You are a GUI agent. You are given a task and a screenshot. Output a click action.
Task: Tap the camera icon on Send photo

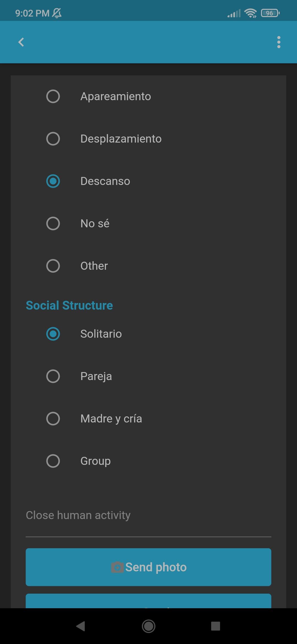(x=117, y=567)
